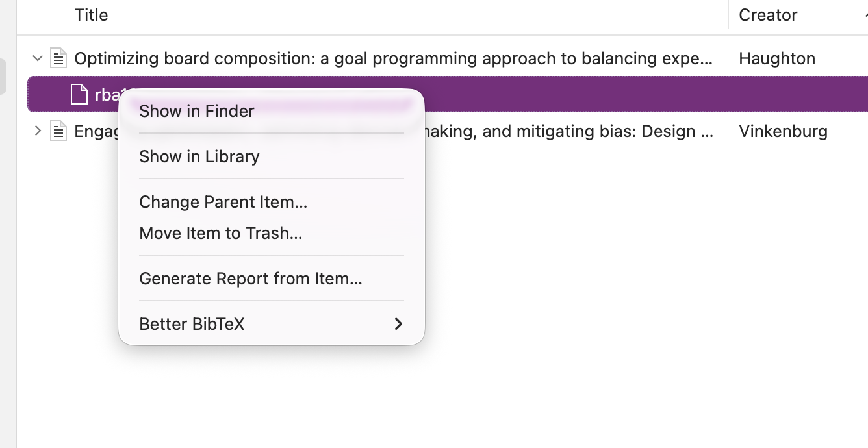Collapse the Optimizing board composition item
This screenshot has width=868, height=448.
(38, 58)
